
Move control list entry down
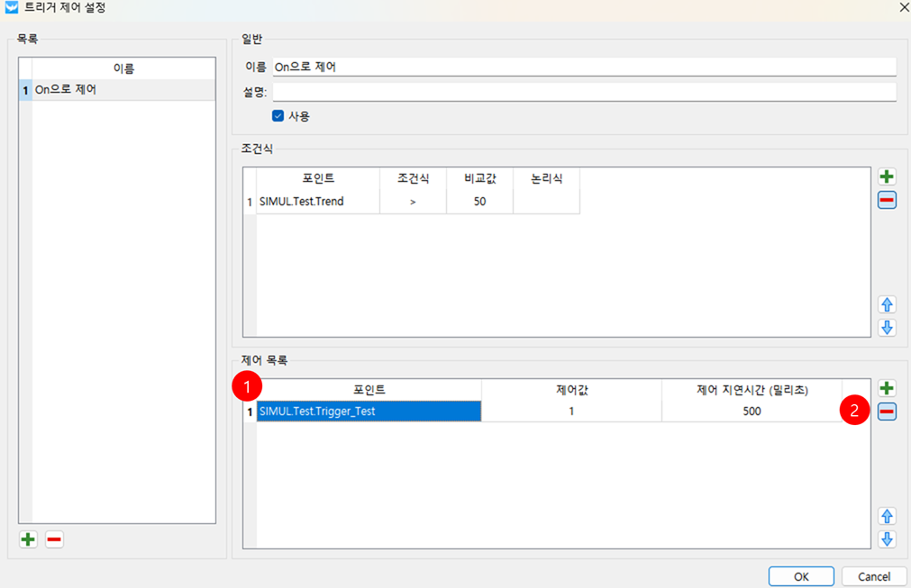tap(887, 538)
